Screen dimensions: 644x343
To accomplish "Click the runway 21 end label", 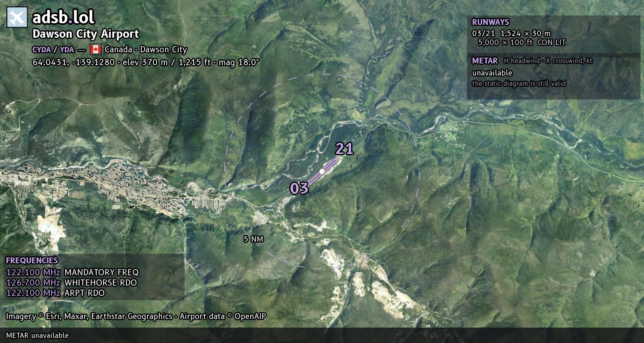I will click(344, 149).
